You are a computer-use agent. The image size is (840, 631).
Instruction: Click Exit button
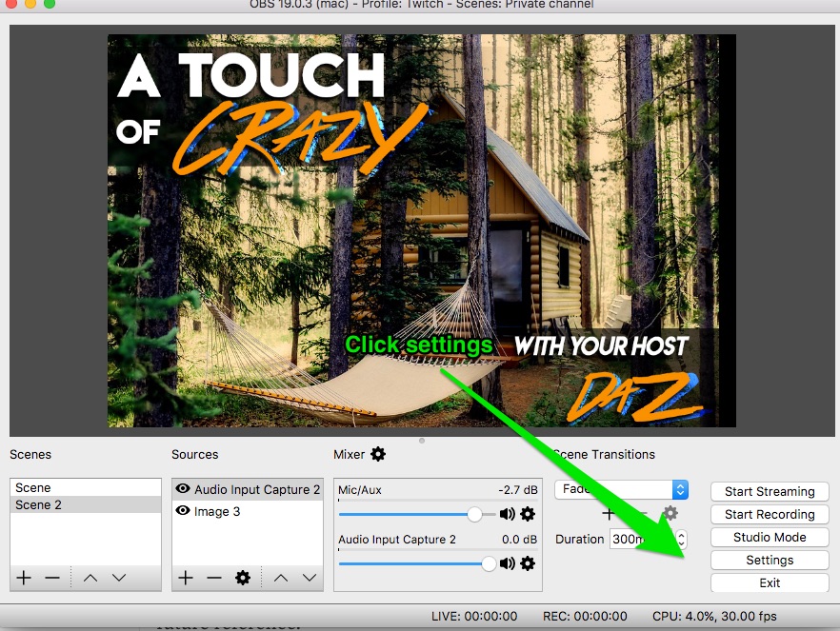click(770, 582)
